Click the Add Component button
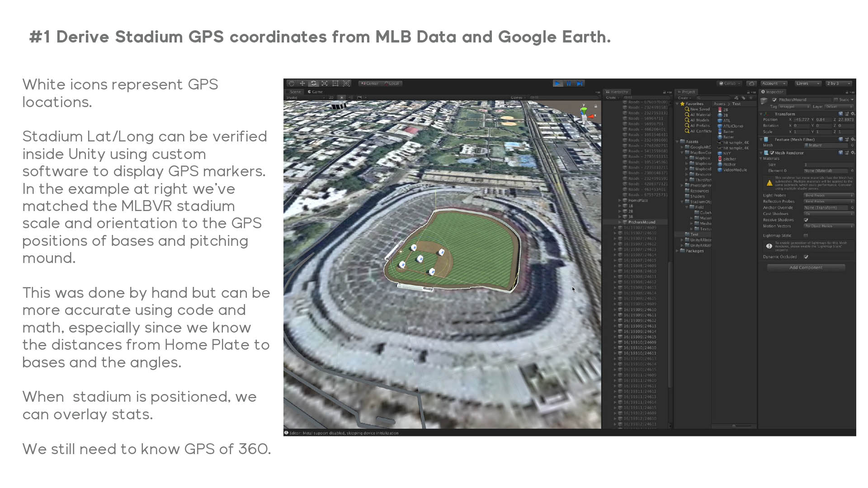Image resolution: width=868 pixels, height=488 pixels. coord(806,268)
